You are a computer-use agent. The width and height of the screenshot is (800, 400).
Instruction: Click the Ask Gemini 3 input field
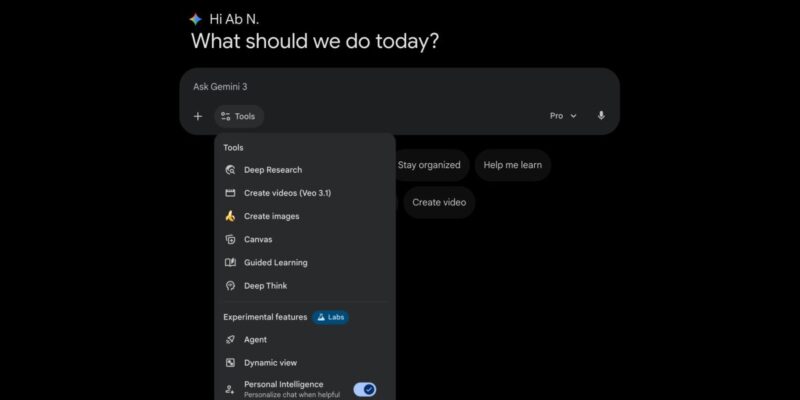(399, 87)
